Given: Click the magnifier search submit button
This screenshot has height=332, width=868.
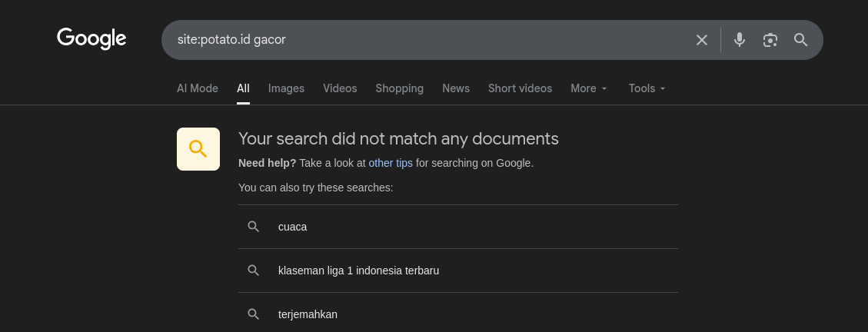Looking at the screenshot, I should click(x=800, y=40).
